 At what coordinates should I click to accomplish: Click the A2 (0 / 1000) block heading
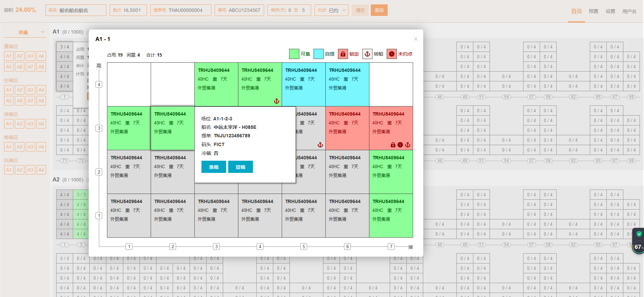(x=68, y=180)
